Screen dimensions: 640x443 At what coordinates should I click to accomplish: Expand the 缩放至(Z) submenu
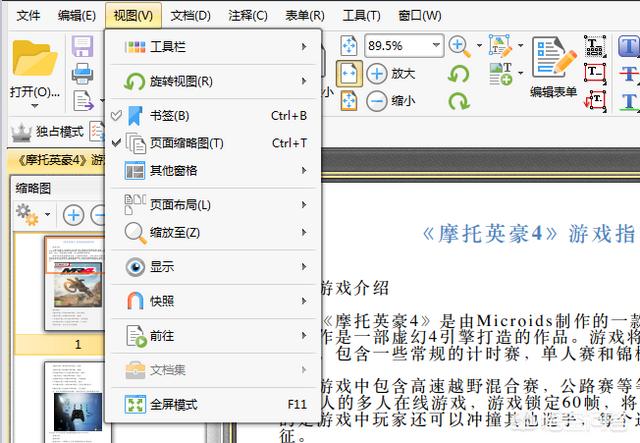(x=213, y=232)
